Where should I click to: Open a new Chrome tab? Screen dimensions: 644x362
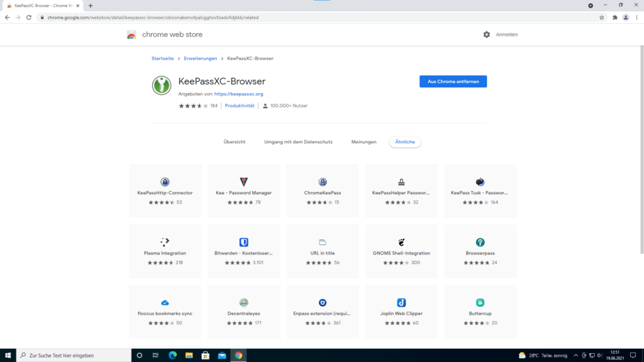pos(91,6)
